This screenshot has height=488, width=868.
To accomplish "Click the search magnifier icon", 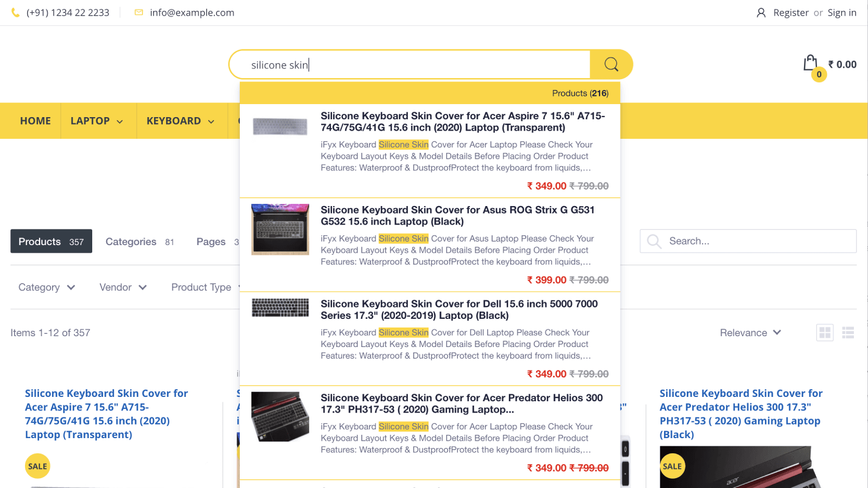I will [611, 64].
